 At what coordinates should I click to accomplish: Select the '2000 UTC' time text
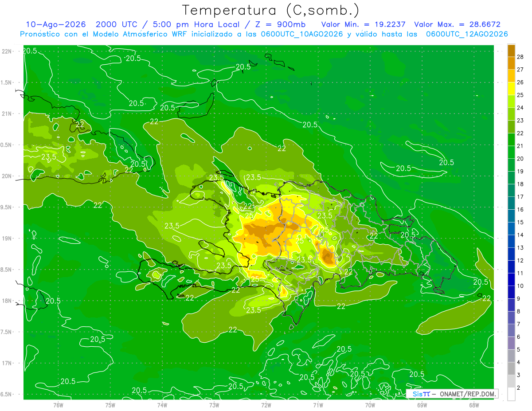(x=117, y=24)
